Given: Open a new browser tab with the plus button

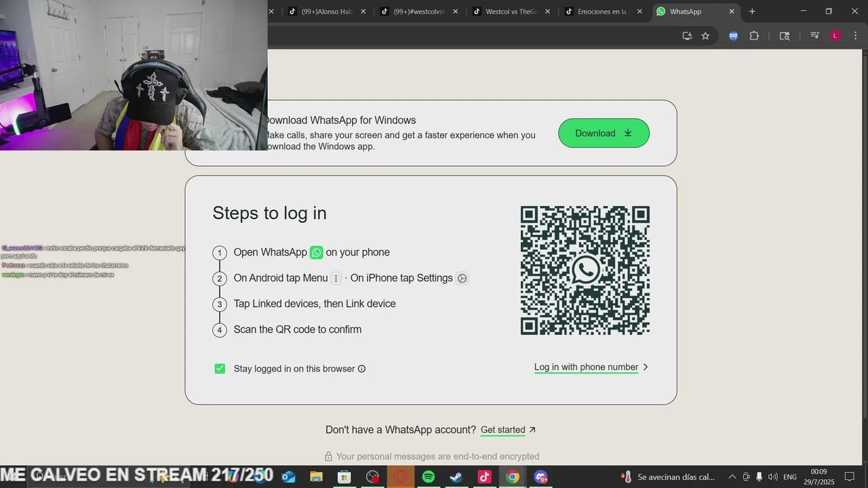Looking at the screenshot, I should [x=752, y=12].
